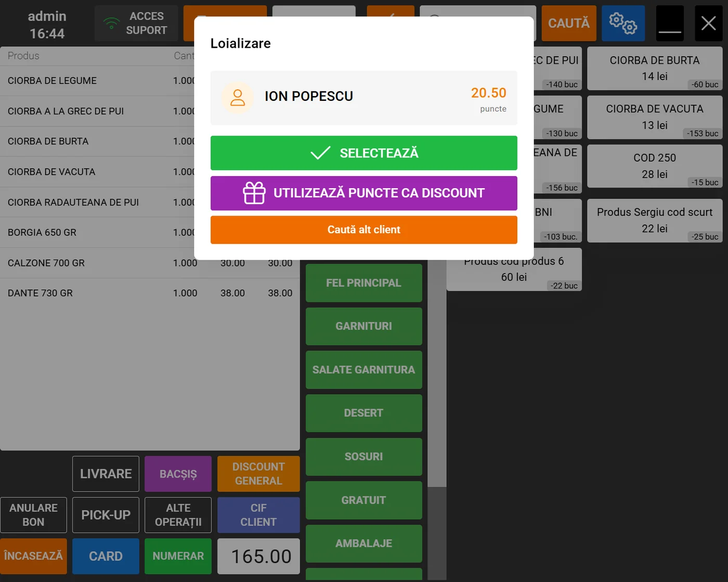Viewport: 728px width, 582px height.
Task: Open the FEL PRINCIPAL category
Action: pos(363,283)
